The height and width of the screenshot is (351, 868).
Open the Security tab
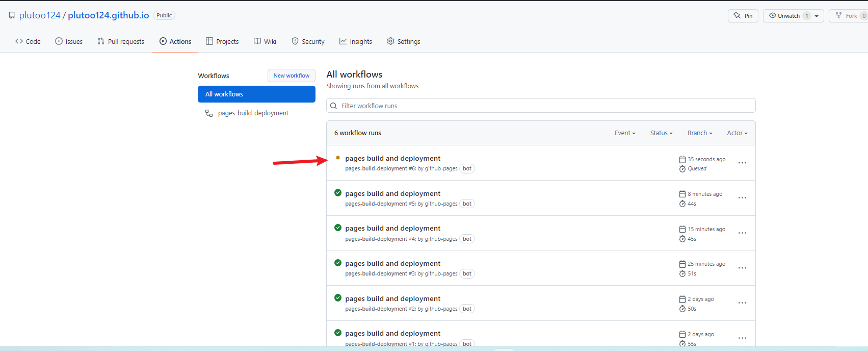click(308, 41)
